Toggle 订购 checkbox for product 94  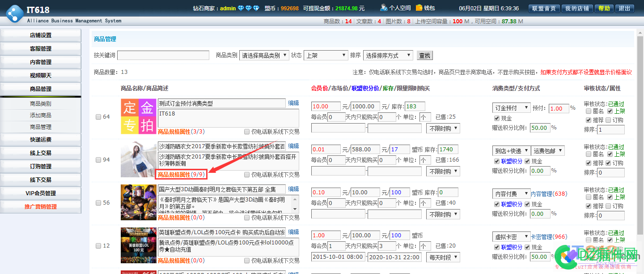[608, 163]
